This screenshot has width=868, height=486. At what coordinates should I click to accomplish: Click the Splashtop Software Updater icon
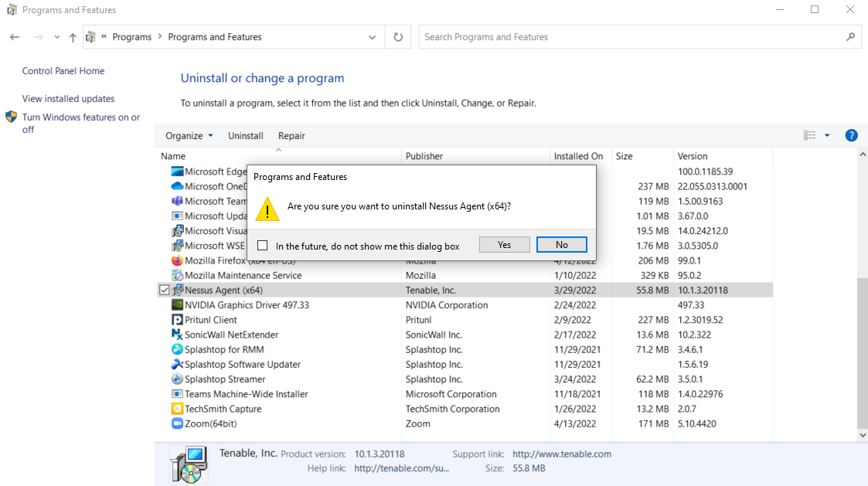click(177, 364)
